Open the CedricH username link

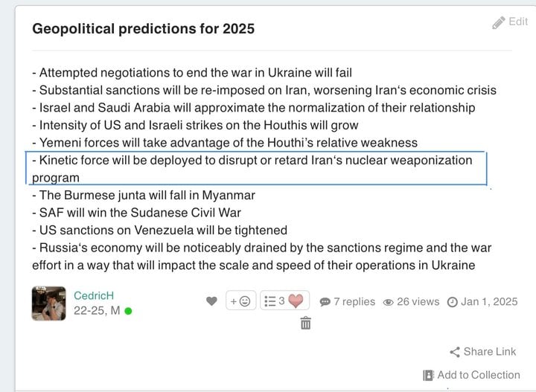click(94, 295)
